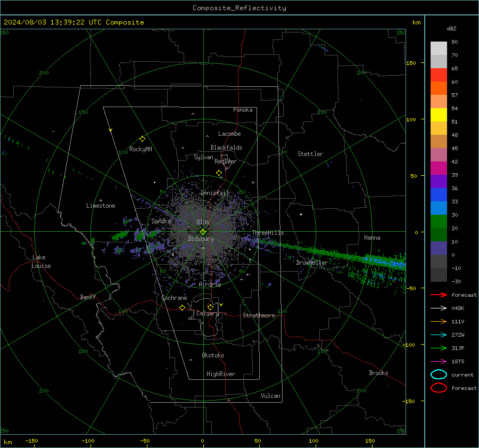Click the Hanna city label
The width and height of the screenshot is (479, 448).
tap(372, 238)
